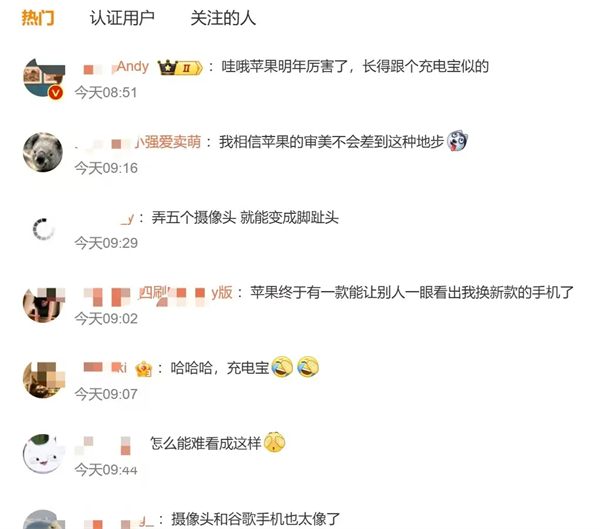Image resolution: width=600 pixels, height=529 pixels.
Task: Select the 关注的人 tab
Action: tap(223, 18)
